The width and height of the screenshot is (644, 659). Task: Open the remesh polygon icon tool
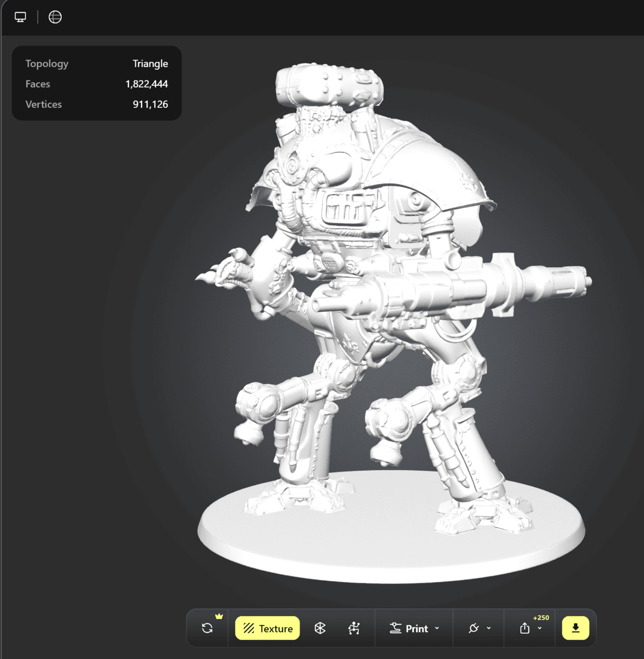pyautogui.click(x=320, y=628)
